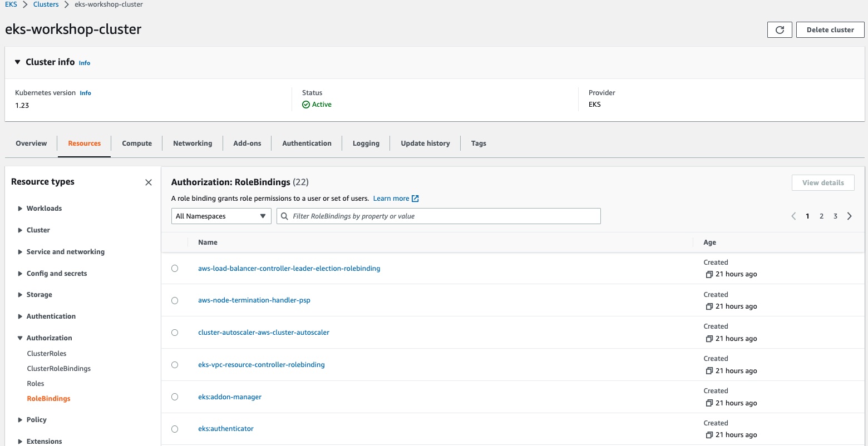
Task: Select the aws-load-balancer-controller-leader-election-rolebinding radio button
Action: coord(175,269)
